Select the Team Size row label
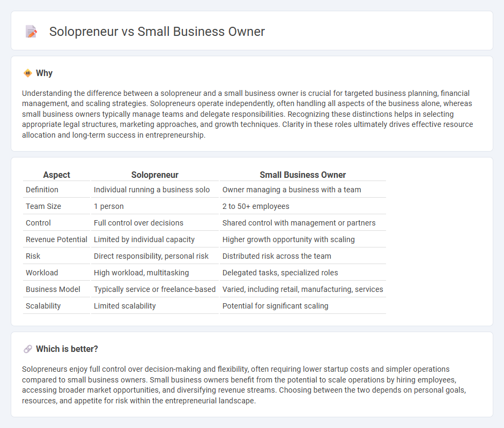The height and width of the screenshot is (428, 504). [x=43, y=206]
